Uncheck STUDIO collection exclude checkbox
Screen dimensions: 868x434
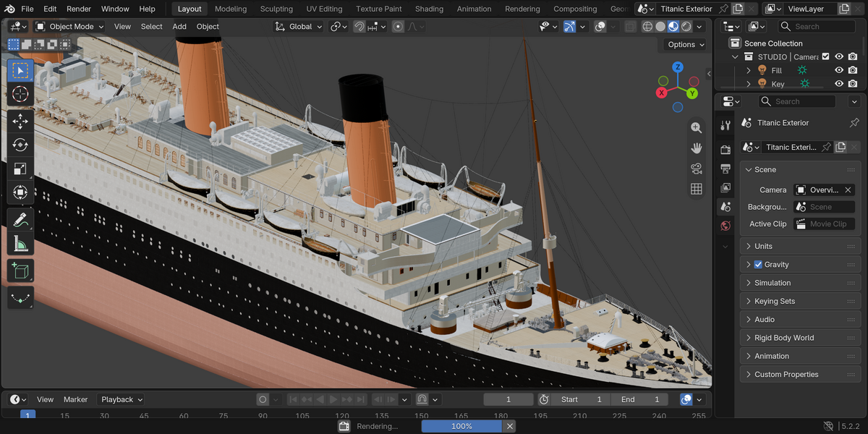coord(825,56)
